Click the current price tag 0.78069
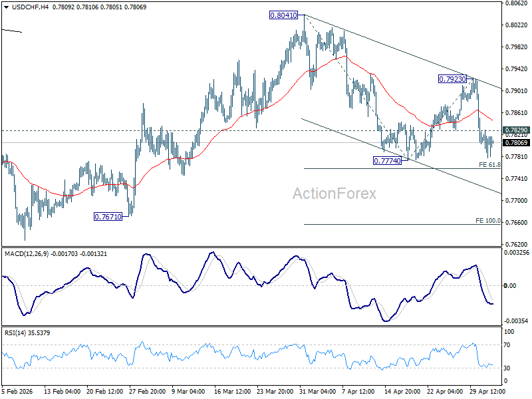Viewport: 532px width, 399px height. (x=516, y=143)
